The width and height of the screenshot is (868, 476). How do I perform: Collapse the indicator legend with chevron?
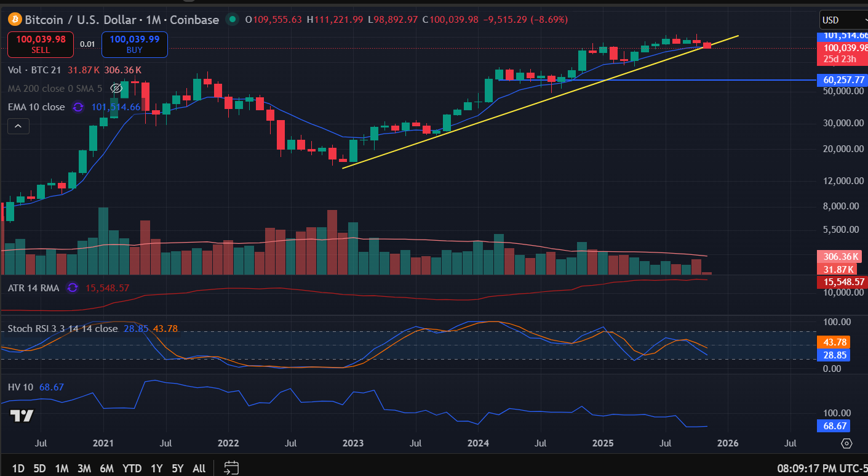(18, 127)
